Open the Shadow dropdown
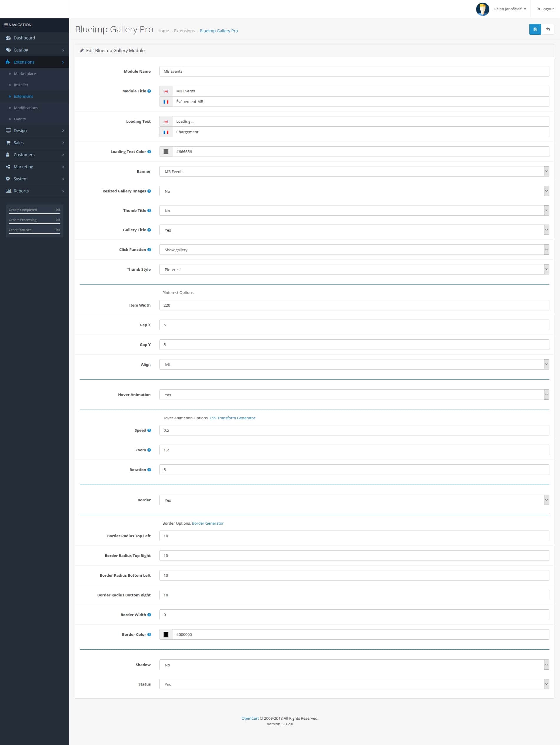 point(354,665)
